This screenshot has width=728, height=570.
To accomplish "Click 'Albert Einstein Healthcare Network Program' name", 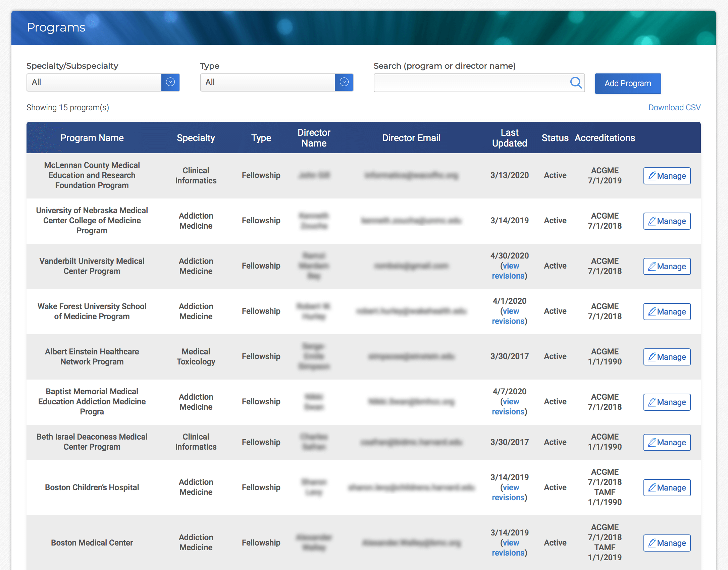I will pyautogui.click(x=92, y=356).
